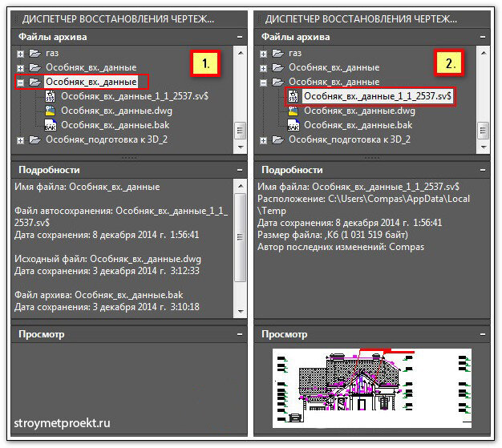502x448 pixels.
Task: Select газ folder label in right panel
Action: [295, 53]
